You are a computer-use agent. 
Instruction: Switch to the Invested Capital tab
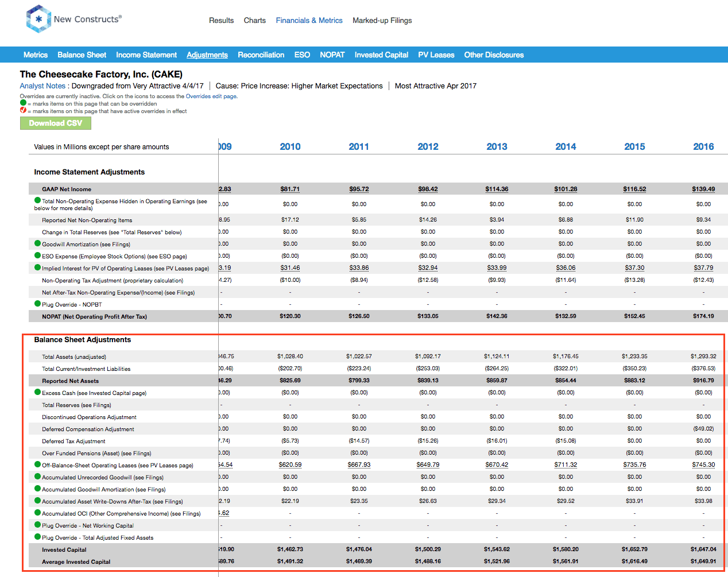381,55
